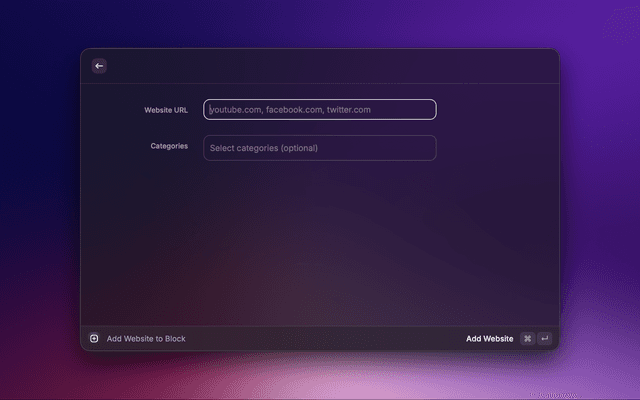This screenshot has width=640, height=400.
Task: Click the footer bar's empty middle
Action: 320,339
